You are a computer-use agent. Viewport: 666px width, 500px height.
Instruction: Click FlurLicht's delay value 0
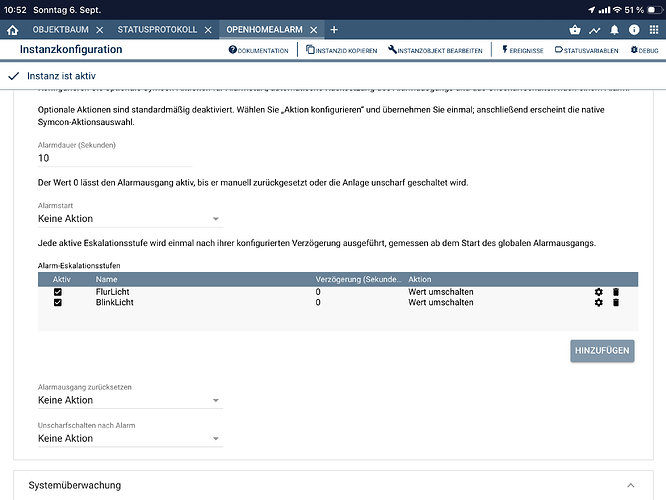(x=318, y=292)
